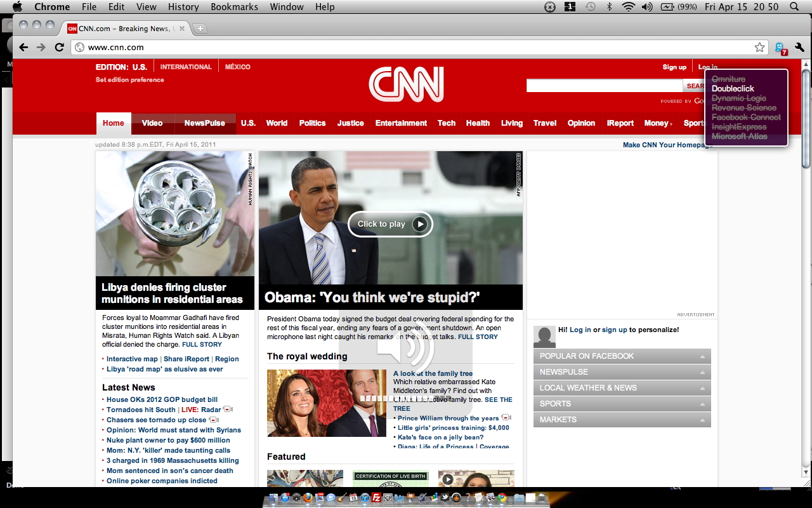The height and width of the screenshot is (508, 812).
Task: Expand Popular on Facebook panel
Action: point(622,356)
